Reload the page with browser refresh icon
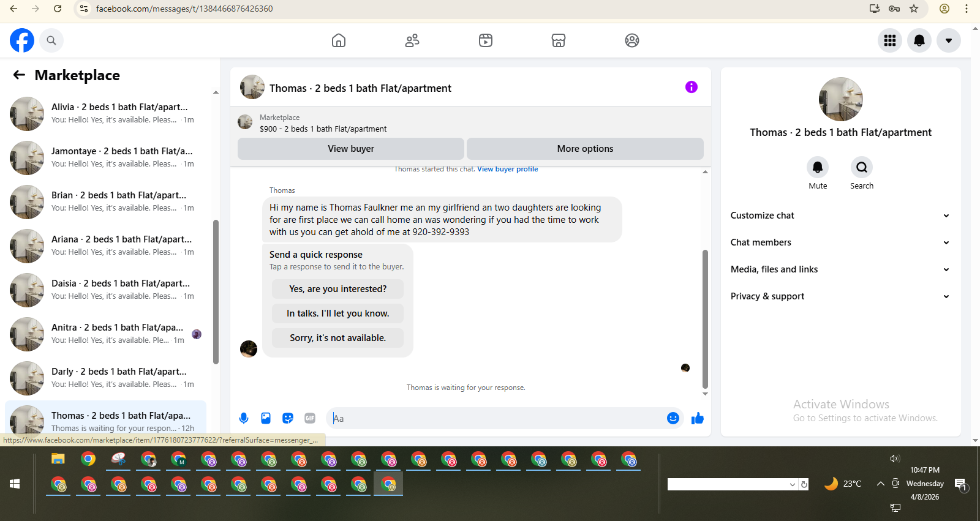 click(58, 9)
